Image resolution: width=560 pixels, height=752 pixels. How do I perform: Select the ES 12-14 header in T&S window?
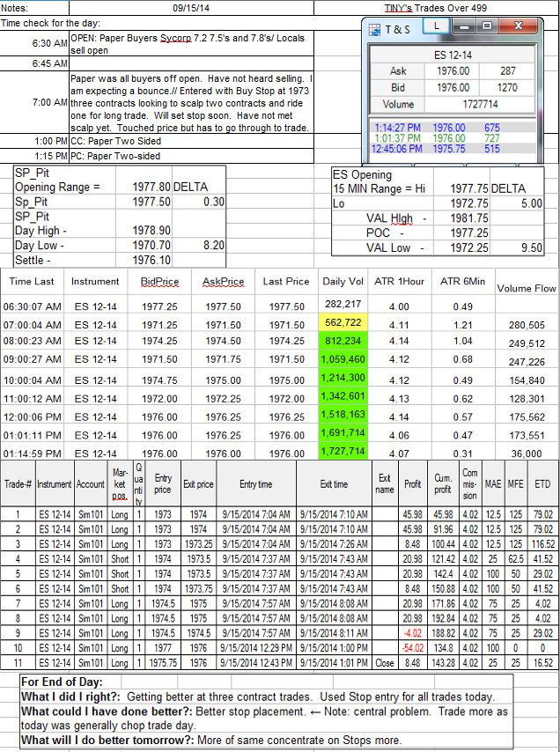click(453, 55)
